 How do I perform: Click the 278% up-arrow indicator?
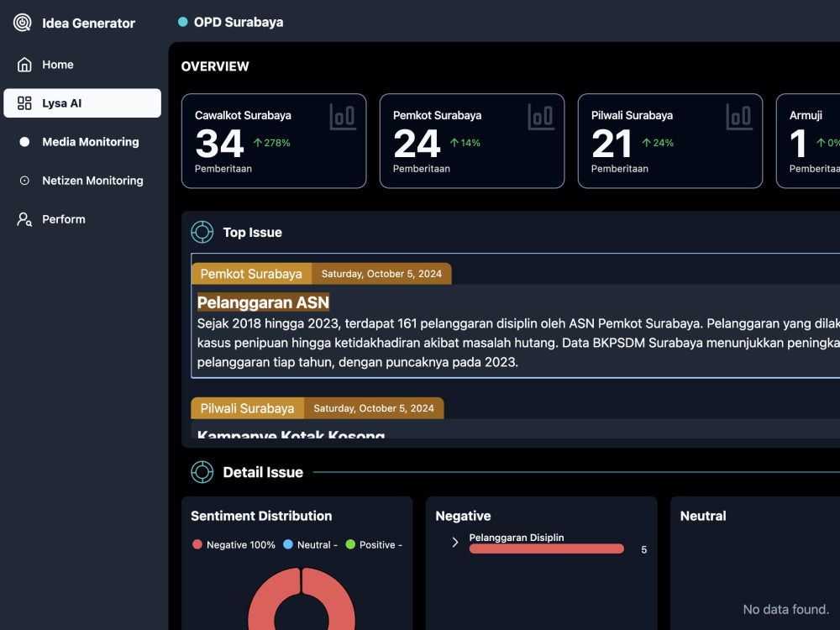(x=271, y=143)
